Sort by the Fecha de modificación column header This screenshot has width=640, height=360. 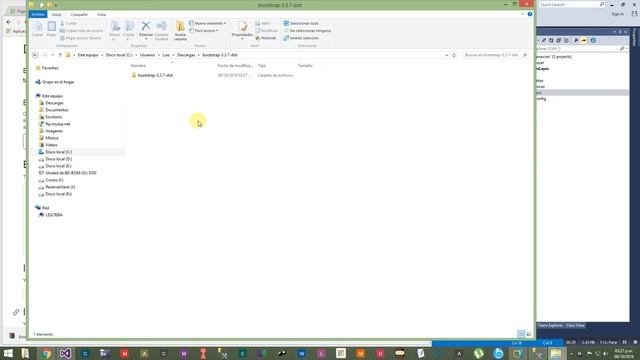[x=235, y=65]
